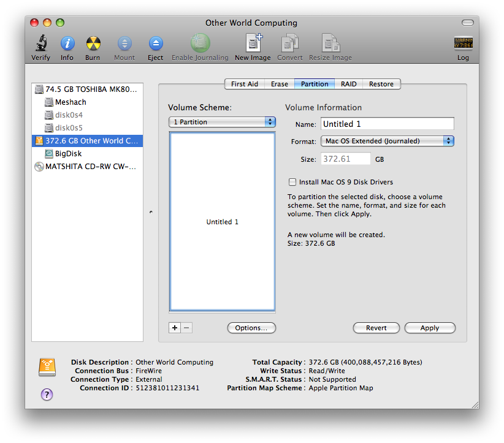
Task: Eject the selected disk via toolbar
Action: pyautogui.click(x=156, y=44)
